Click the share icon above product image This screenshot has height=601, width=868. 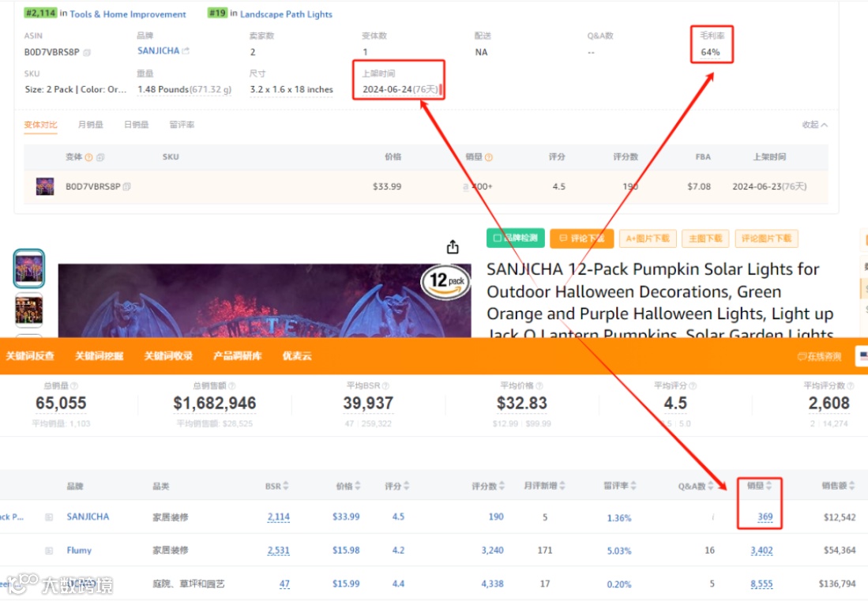point(453,247)
